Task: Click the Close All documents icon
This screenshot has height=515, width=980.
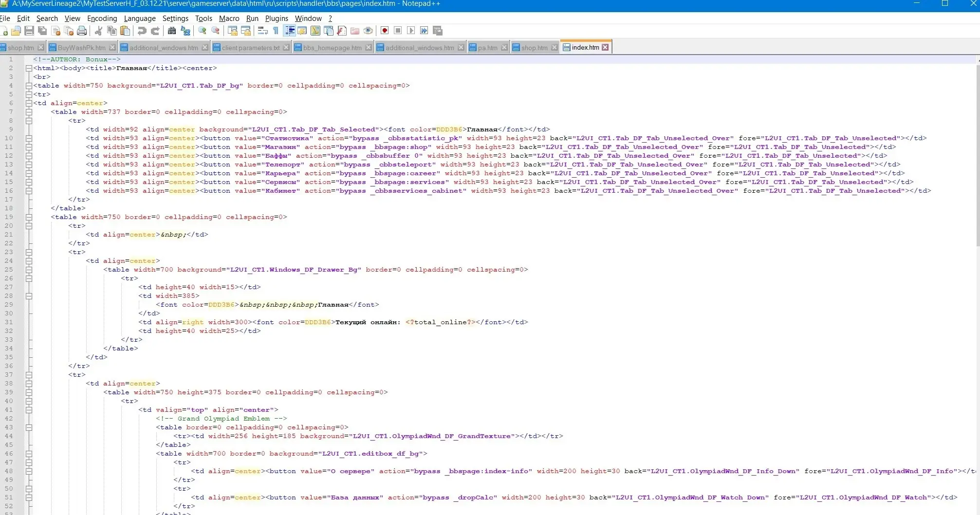Action: (x=69, y=31)
